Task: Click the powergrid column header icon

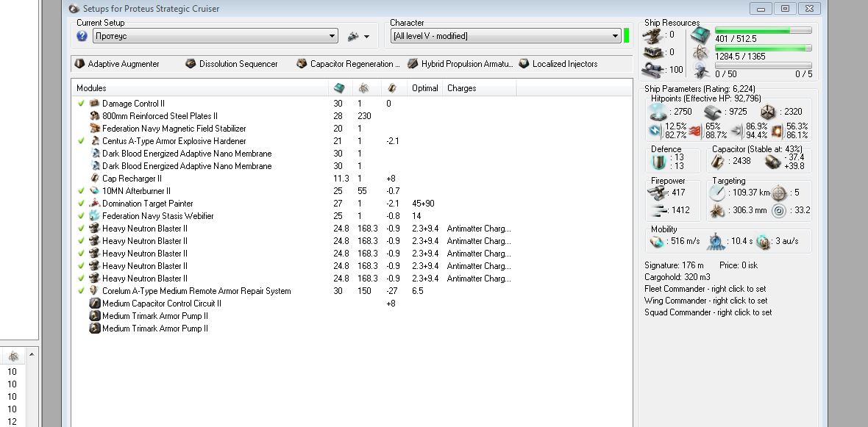Action: (x=364, y=88)
